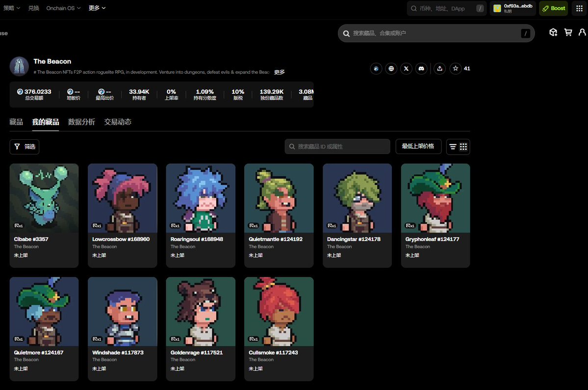Image resolution: width=588 pixels, height=390 pixels.
Task: Focus the token, address, DApp search box
Action: pyautogui.click(x=446, y=8)
